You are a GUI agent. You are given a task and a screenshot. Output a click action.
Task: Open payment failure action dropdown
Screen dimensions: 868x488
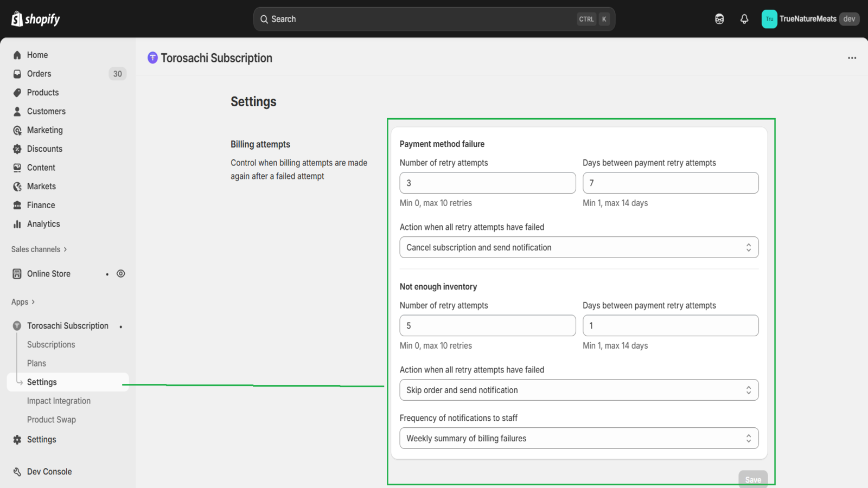579,247
